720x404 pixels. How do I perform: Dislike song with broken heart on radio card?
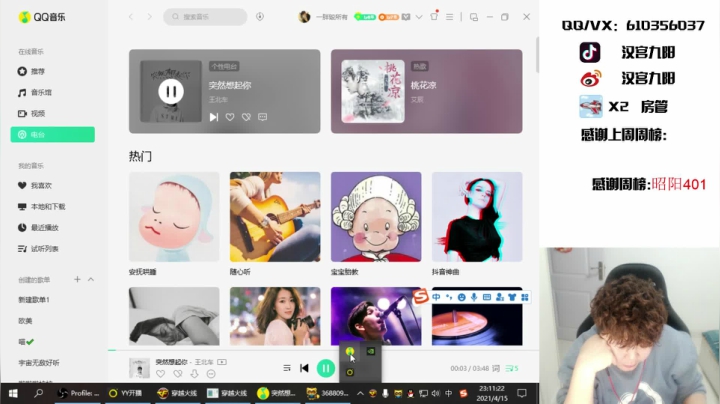pyautogui.click(x=246, y=117)
